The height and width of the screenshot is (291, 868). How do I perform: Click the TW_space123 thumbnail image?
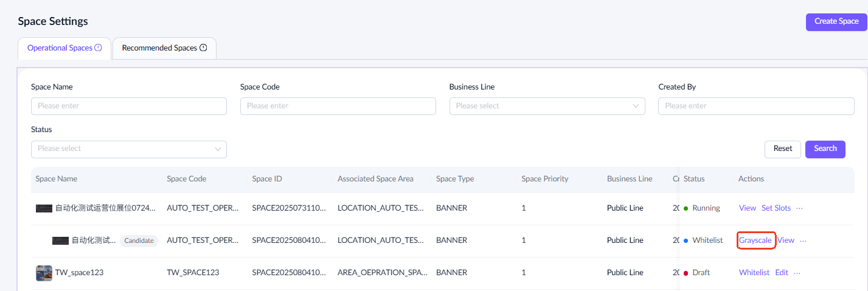tap(44, 273)
